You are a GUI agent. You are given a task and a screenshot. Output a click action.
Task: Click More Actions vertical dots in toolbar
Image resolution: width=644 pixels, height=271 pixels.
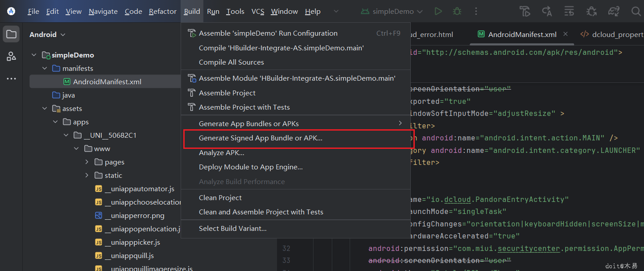tap(476, 12)
